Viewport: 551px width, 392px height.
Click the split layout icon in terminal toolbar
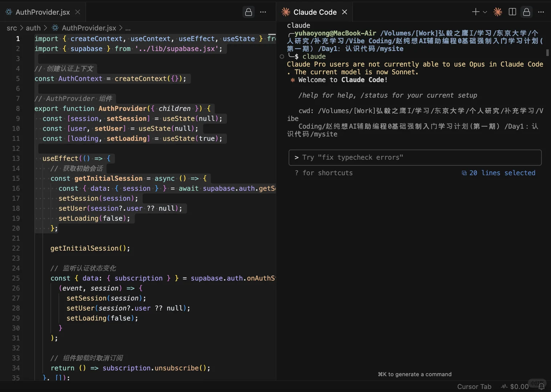(512, 12)
